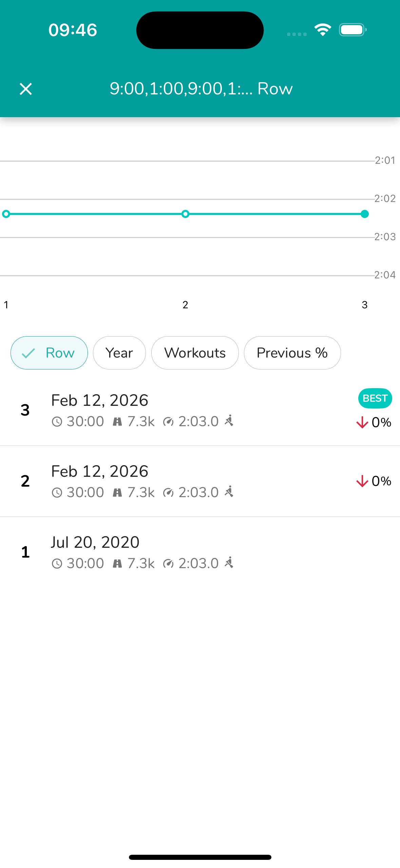Tap the clock icon in workout 1
The height and width of the screenshot is (868, 400).
pos(57,564)
